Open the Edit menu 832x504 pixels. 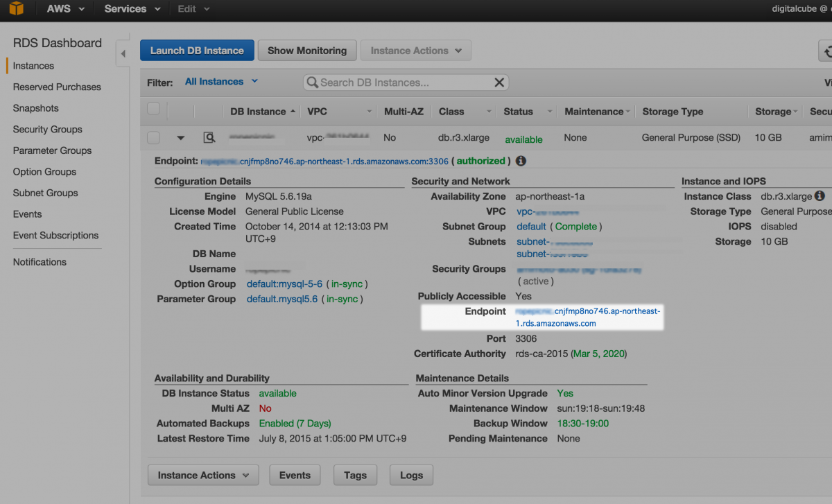click(192, 9)
